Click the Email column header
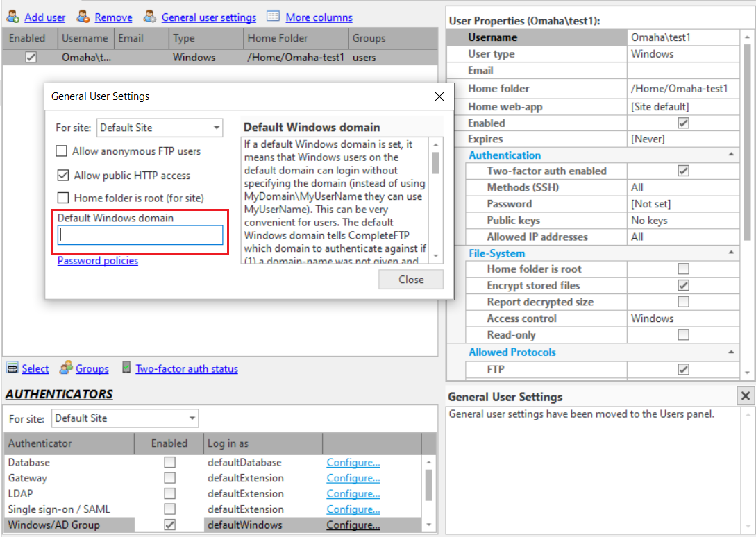 click(x=141, y=38)
